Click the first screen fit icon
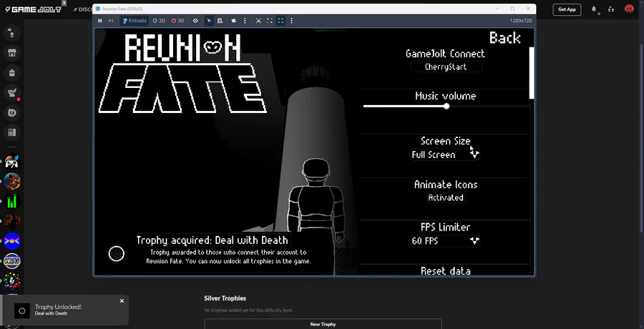This screenshot has height=329, width=644. tap(258, 21)
